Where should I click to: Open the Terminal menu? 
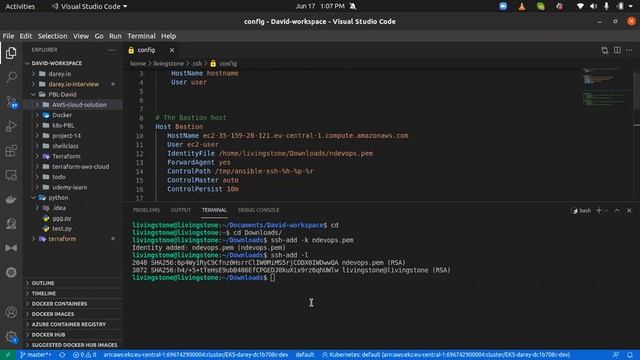pyautogui.click(x=141, y=36)
